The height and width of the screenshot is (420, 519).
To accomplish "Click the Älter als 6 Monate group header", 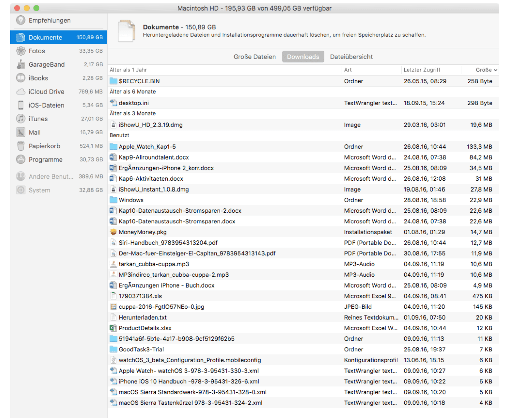I will click(132, 92).
